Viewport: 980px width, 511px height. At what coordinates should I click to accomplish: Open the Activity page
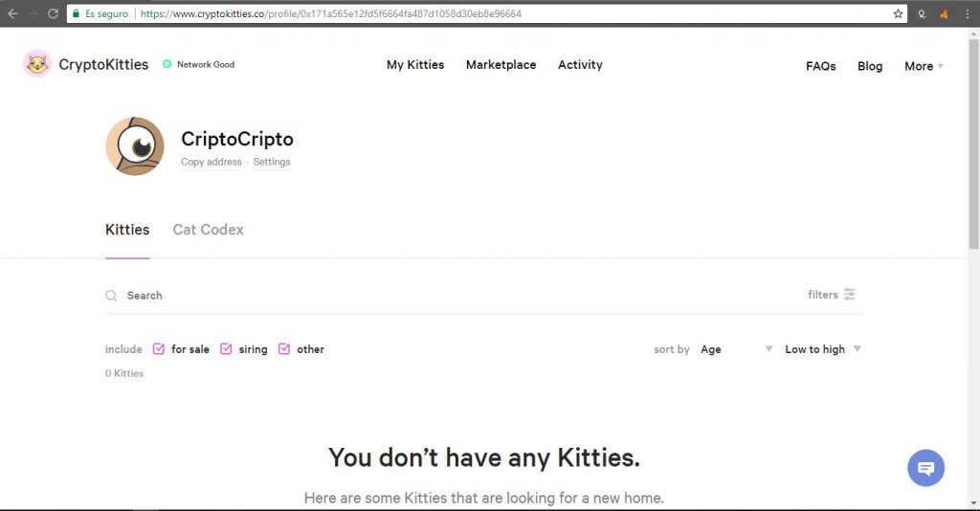(x=580, y=65)
